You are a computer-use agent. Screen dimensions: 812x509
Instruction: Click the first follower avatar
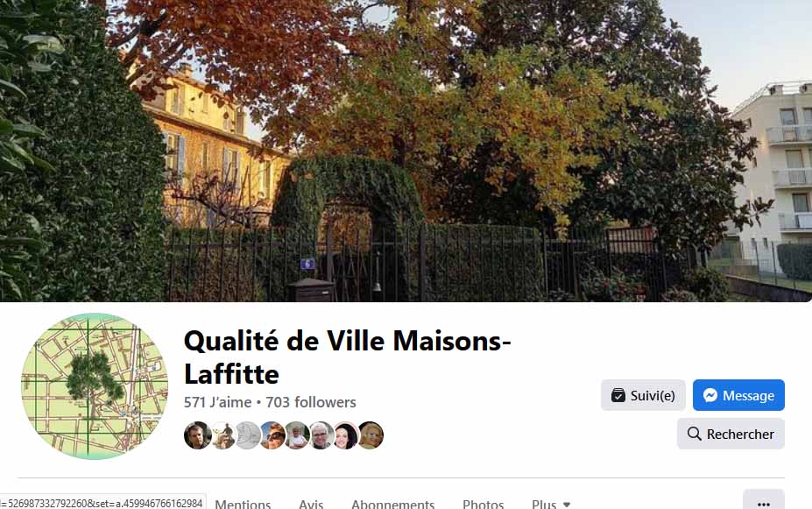[x=197, y=435]
